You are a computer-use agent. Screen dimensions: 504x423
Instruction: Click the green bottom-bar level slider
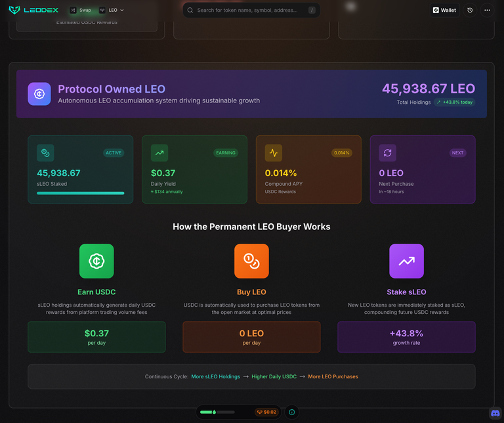point(217,412)
